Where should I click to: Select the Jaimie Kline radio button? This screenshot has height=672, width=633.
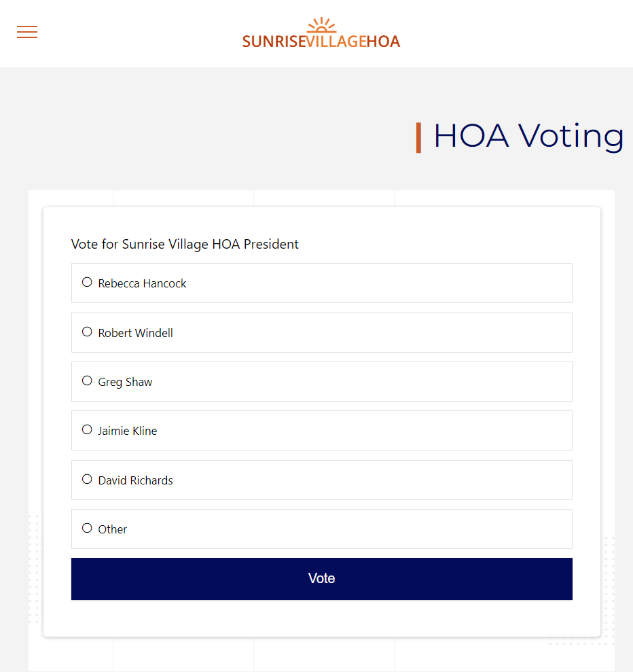[86, 429]
